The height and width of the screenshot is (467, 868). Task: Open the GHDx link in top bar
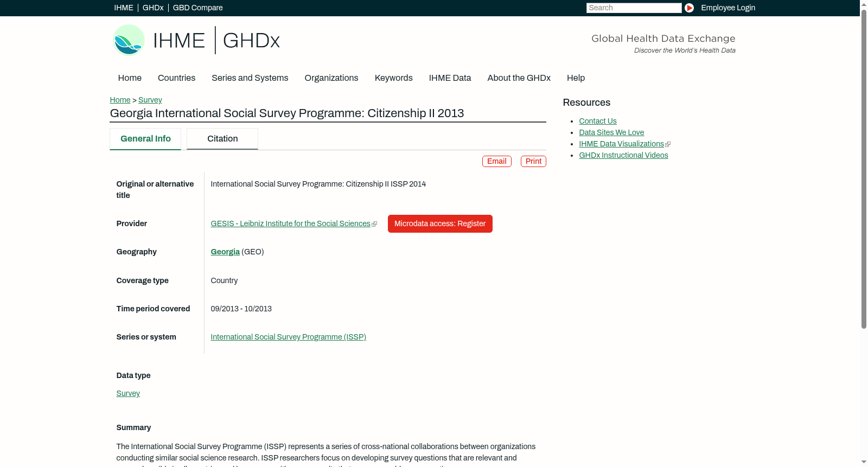pos(153,8)
